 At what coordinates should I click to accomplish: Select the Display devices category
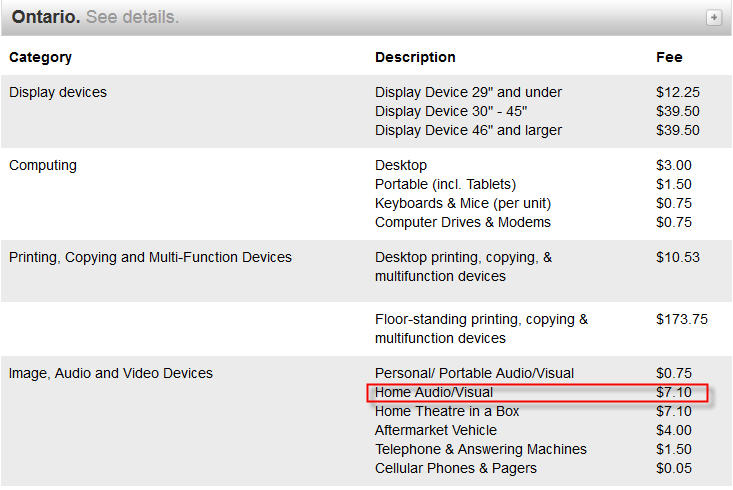coord(58,92)
